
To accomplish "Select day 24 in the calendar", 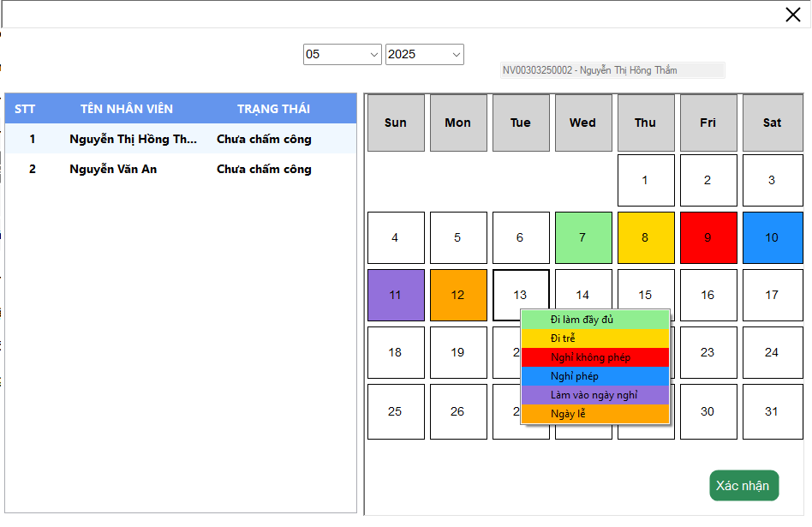I will point(773,353).
